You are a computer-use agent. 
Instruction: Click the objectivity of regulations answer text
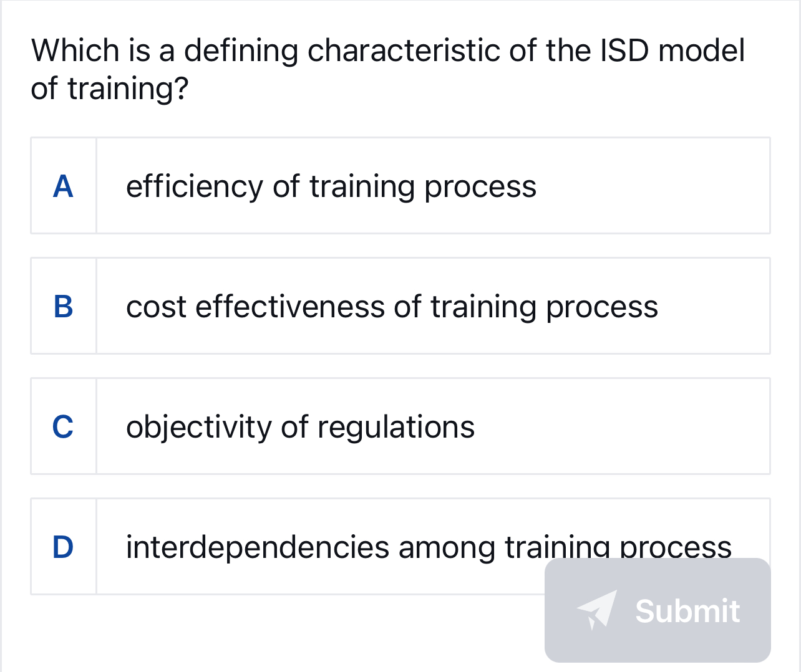point(300,427)
